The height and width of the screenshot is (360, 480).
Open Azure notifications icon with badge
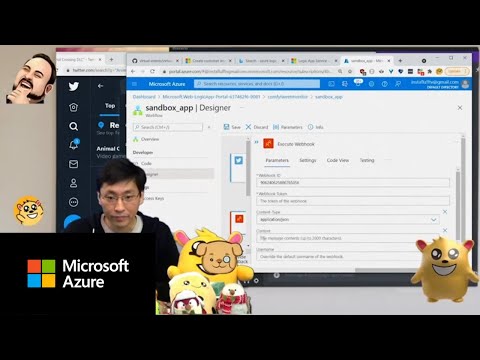(358, 83)
